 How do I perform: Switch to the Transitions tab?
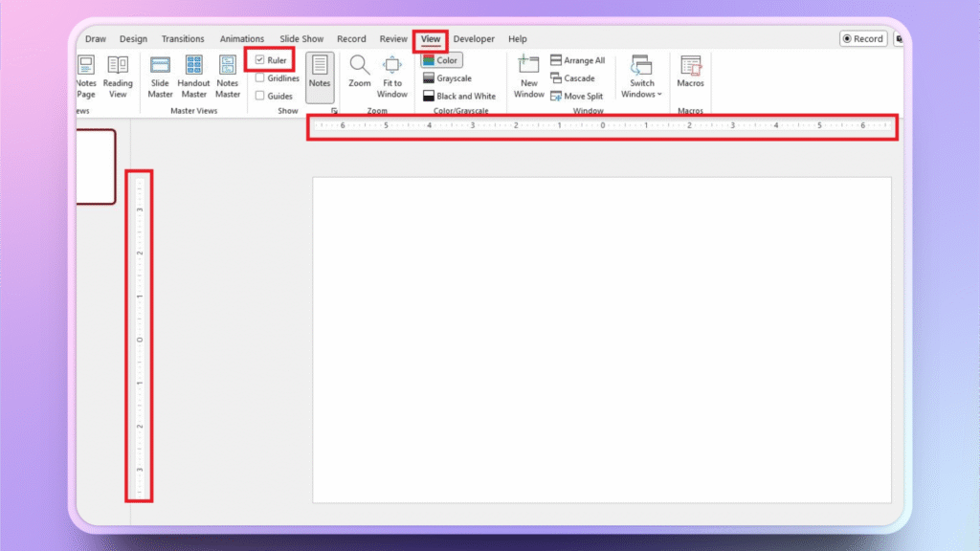click(183, 39)
